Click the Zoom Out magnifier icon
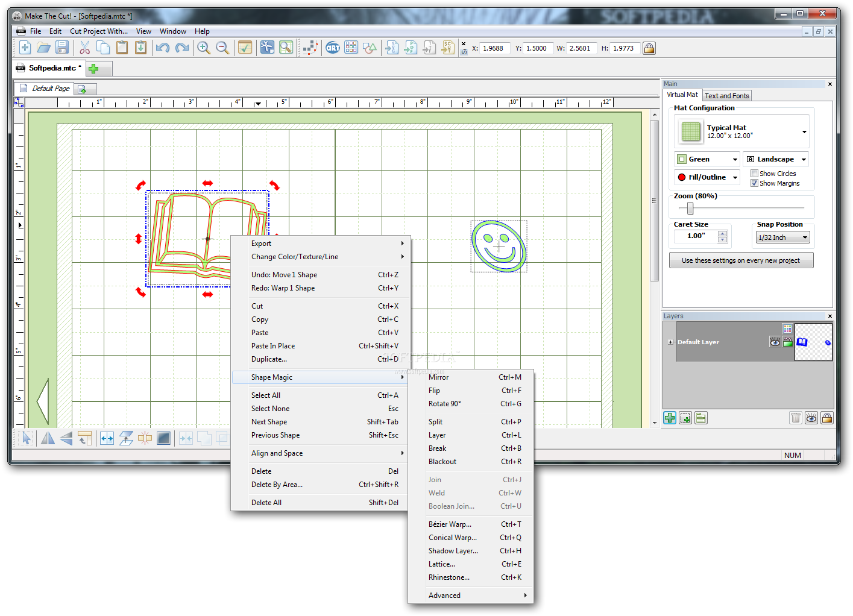 [x=222, y=48]
